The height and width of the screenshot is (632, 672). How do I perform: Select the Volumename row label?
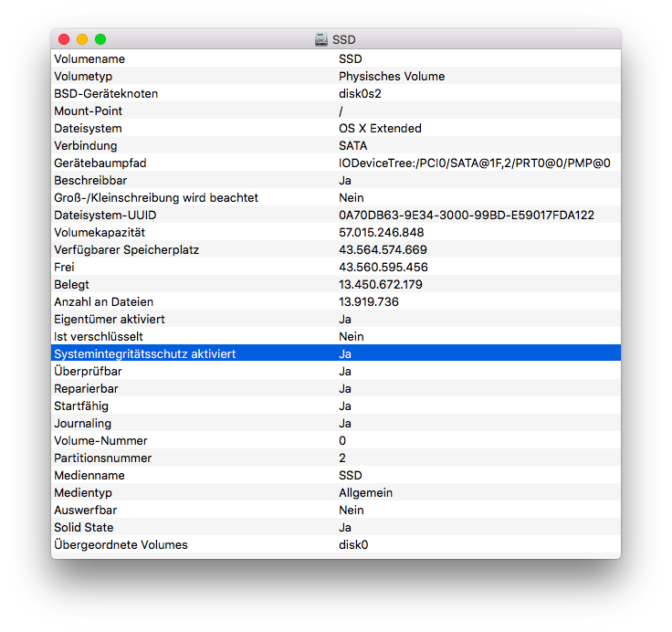89,59
